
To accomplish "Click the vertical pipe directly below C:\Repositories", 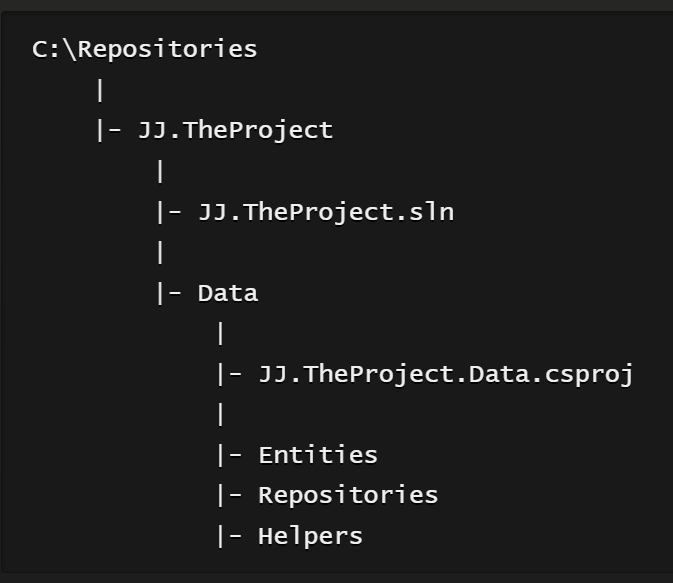I will tap(100, 90).
